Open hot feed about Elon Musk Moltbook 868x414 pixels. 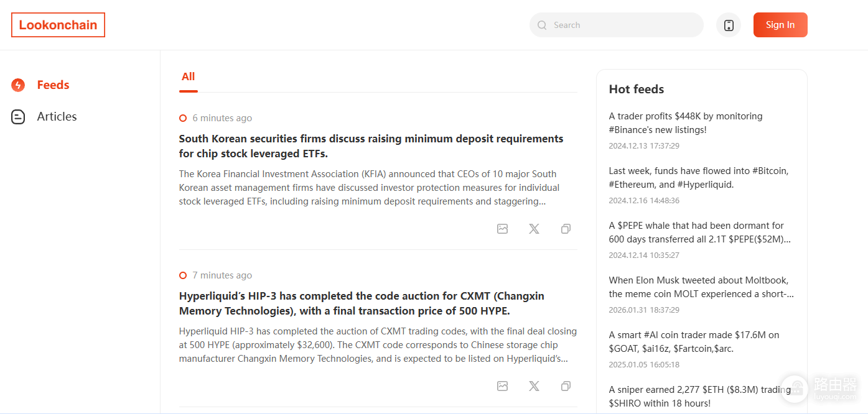pos(701,287)
